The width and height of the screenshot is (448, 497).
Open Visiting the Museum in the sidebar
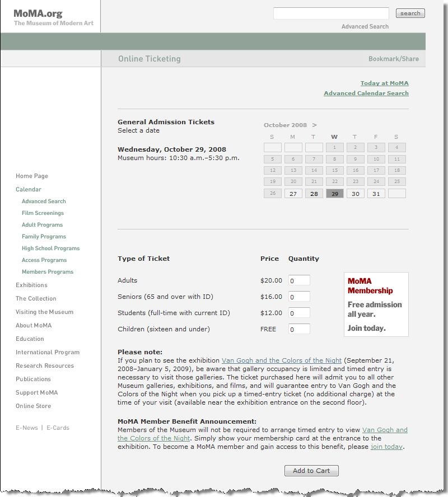(x=44, y=312)
